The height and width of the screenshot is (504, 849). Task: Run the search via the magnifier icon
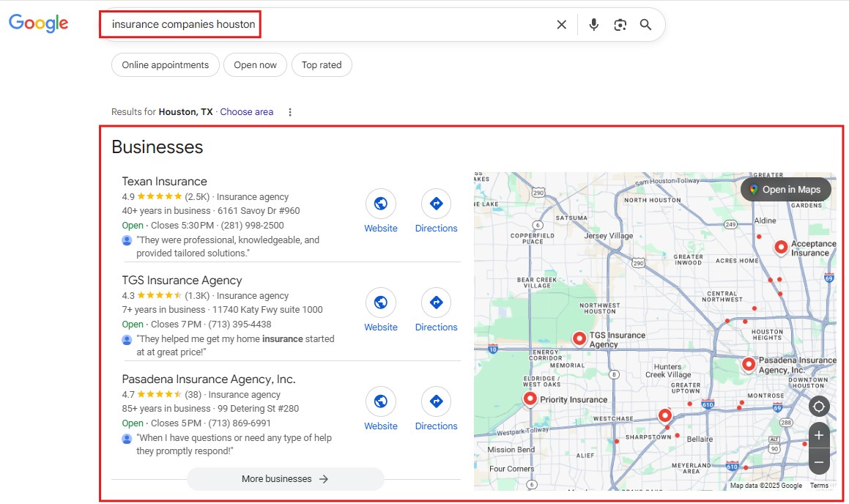click(x=645, y=24)
